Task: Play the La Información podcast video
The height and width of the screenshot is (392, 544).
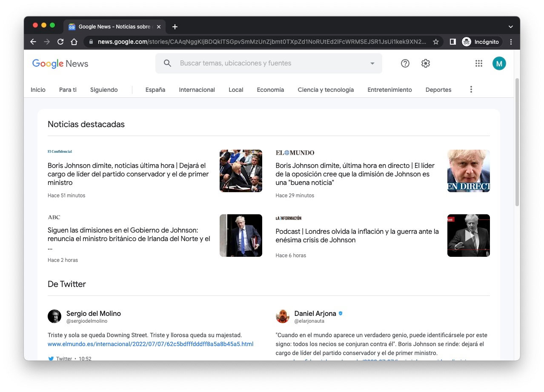Action: (468, 236)
